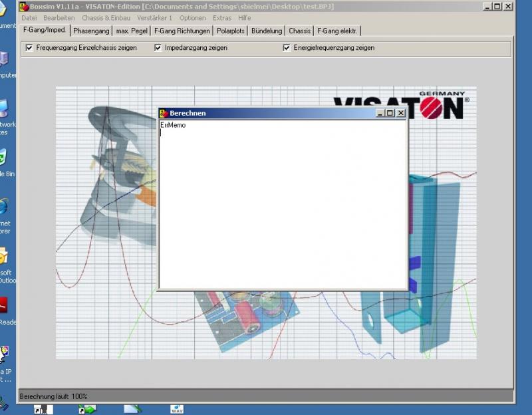Click inside the ErrMemo text area
This screenshot has width=532, height=415.
click(283, 206)
